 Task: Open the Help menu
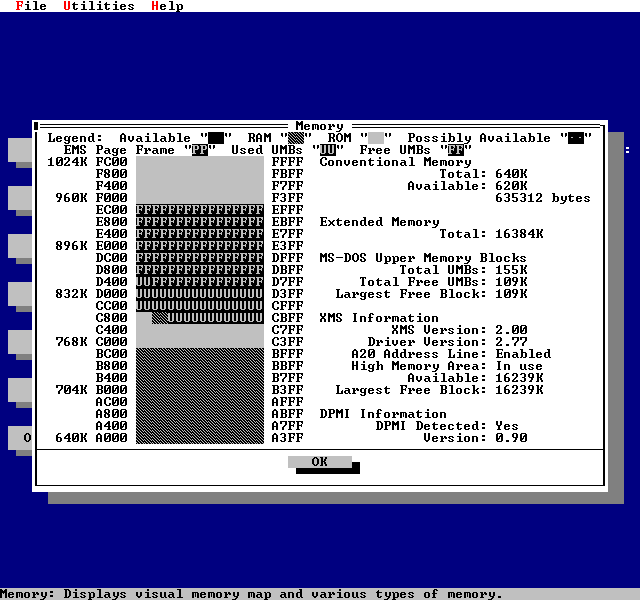[x=167, y=6]
